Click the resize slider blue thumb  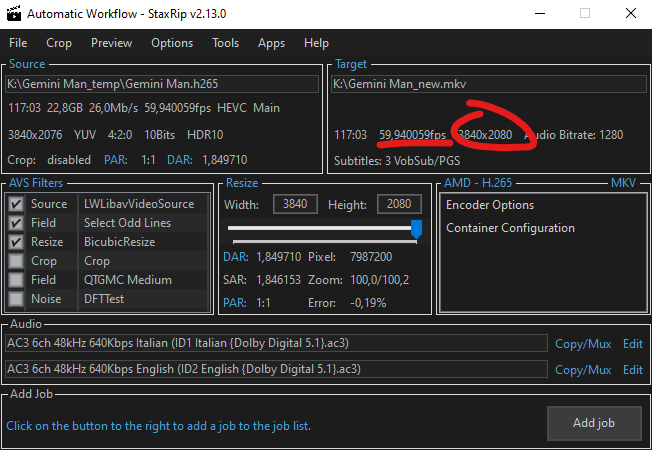tap(416, 229)
